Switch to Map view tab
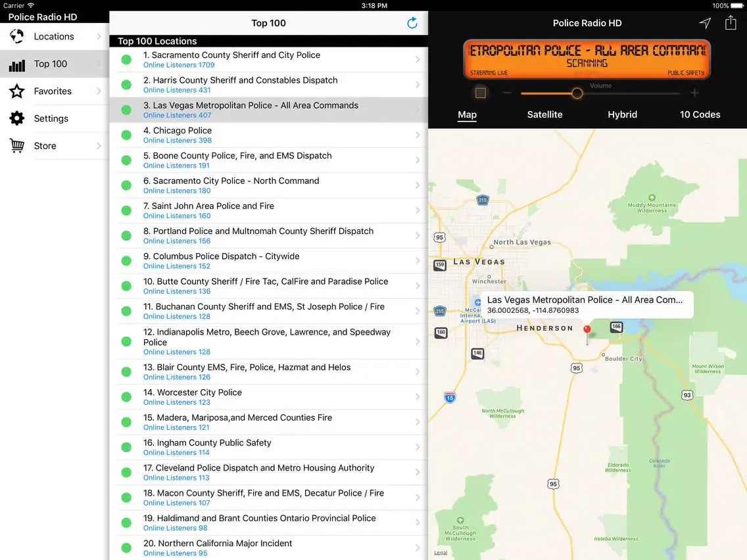 tap(467, 114)
